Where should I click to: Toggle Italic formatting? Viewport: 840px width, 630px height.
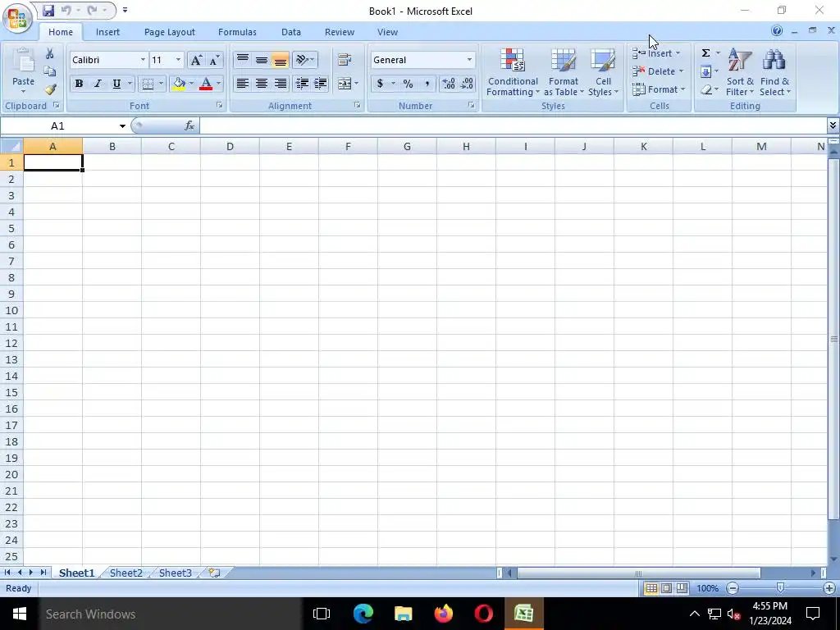[x=98, y=84]
